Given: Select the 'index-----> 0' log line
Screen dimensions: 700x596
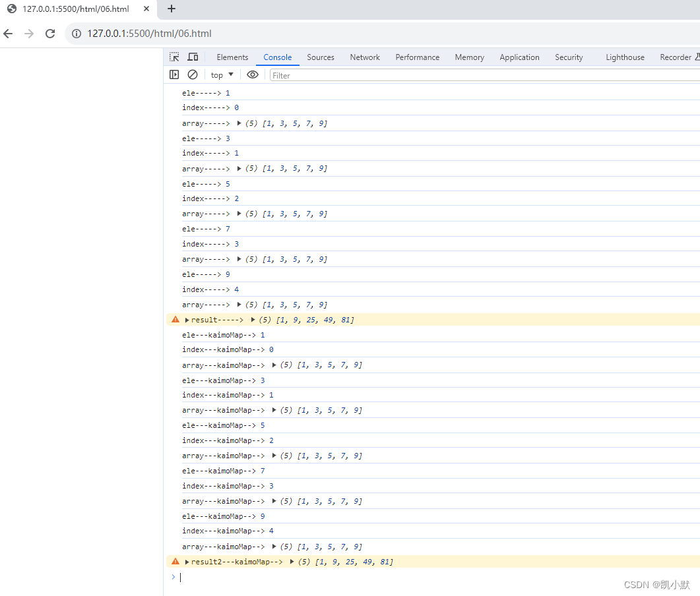Looking at the screenshot, I should click(210, 107).
